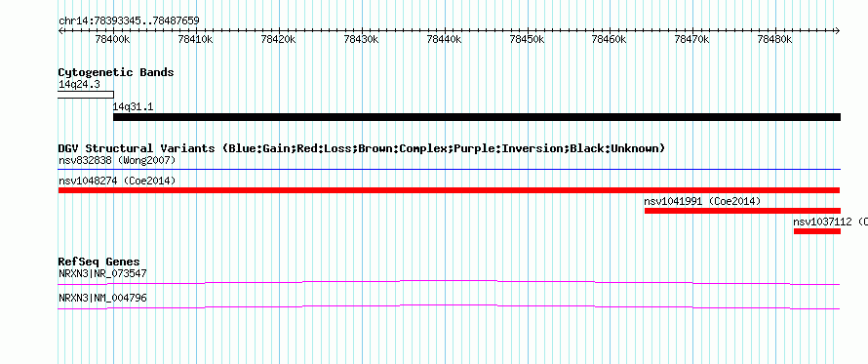Open the NRXN3|NR_073547 gene label
Screen dimensions: 868x364
coord(102,273)
